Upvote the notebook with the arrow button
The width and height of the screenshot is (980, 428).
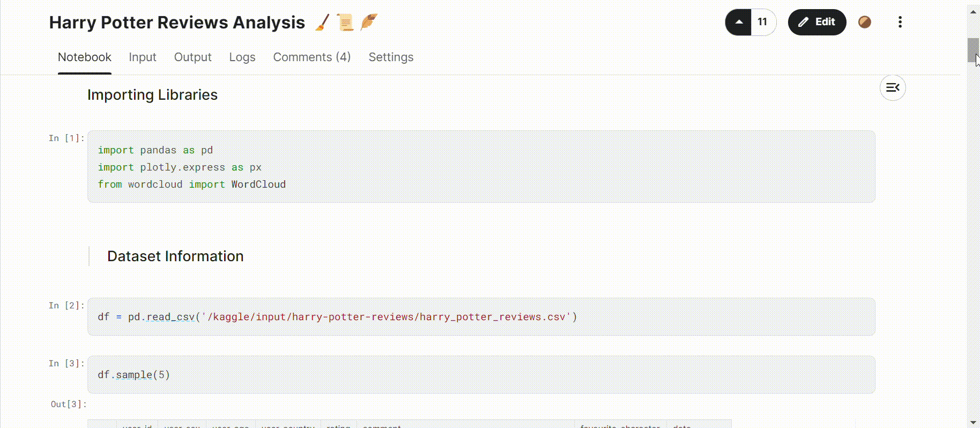point(738,22)
